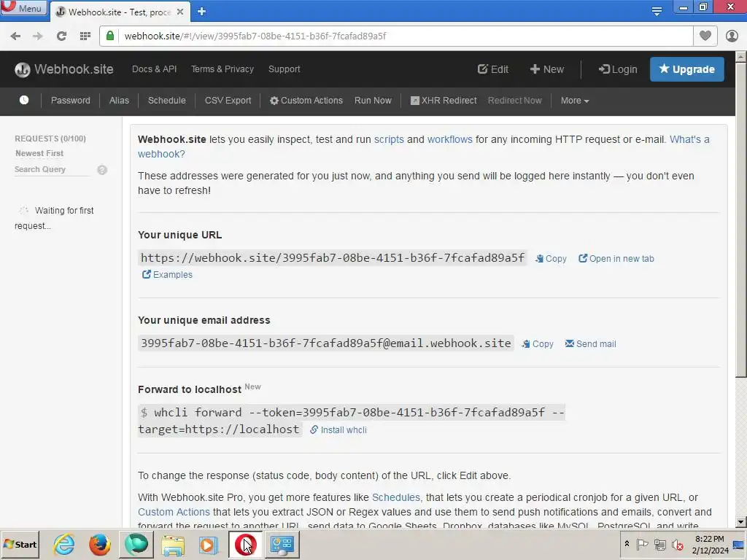Screen dimensions: 747x560
Task: Select the unique webhook URL text
Action: click(333, 258)
